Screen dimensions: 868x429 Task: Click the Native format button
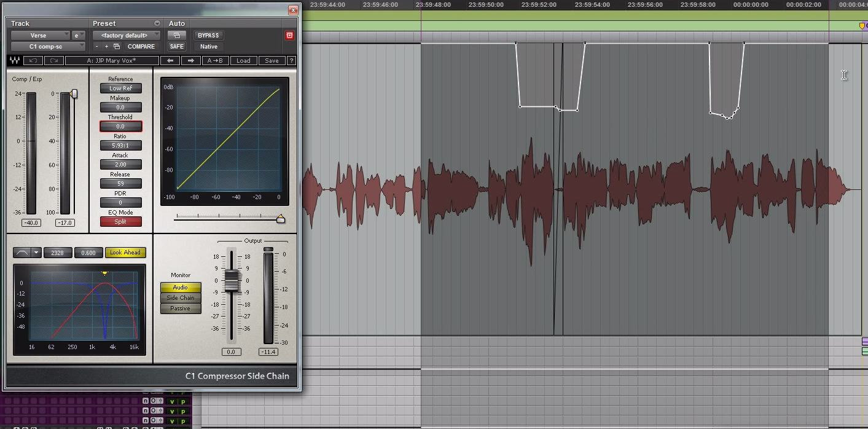(x=208, y=47)
